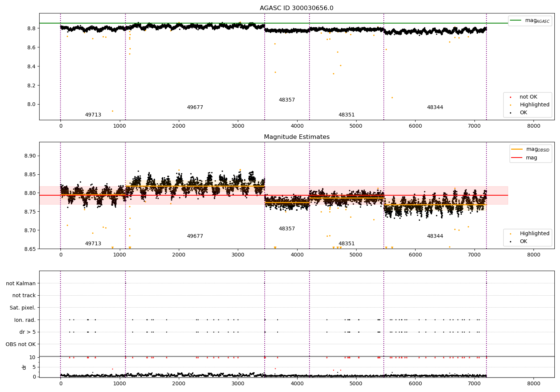Click the 'not Kalman' row label
560x392 pixels.
pos(21,284)
